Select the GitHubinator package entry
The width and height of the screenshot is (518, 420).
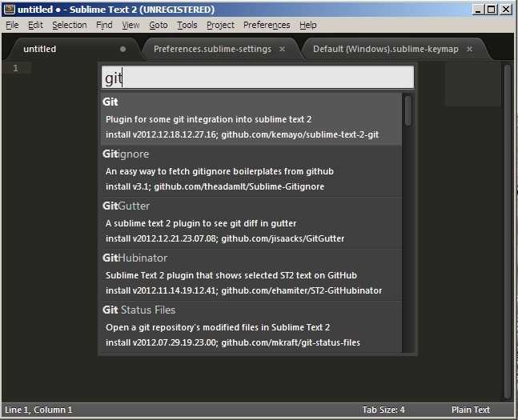251,274
